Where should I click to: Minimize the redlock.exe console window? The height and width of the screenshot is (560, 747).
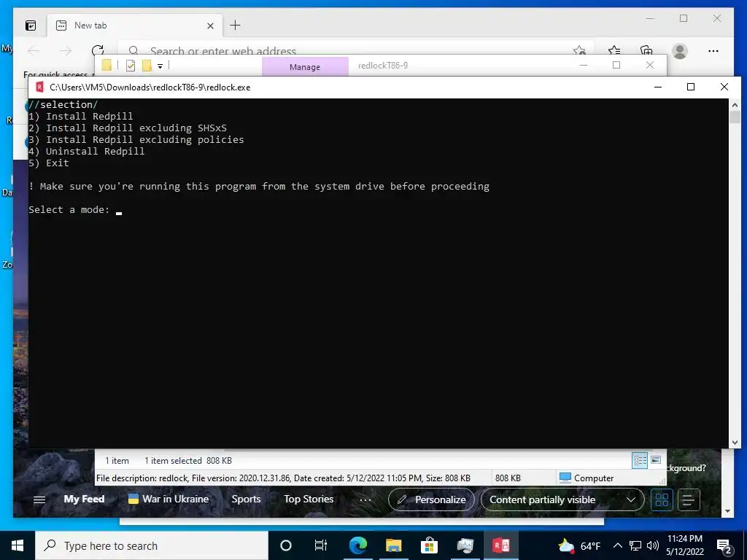[658, 87]
